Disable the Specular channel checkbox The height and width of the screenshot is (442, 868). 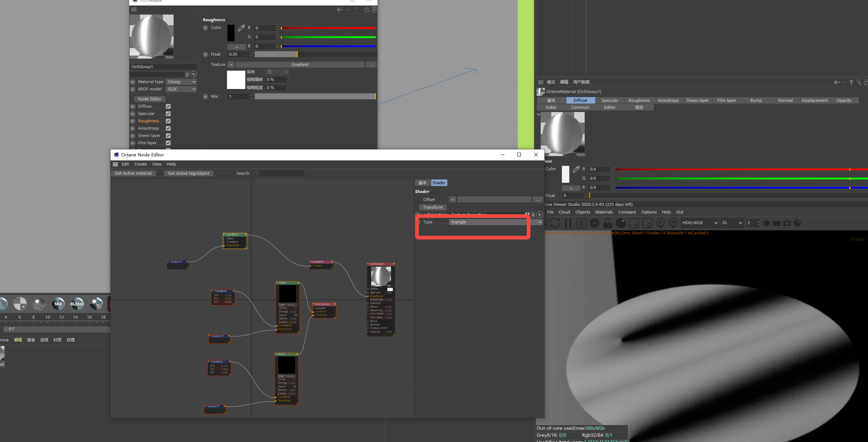point(168,114)
